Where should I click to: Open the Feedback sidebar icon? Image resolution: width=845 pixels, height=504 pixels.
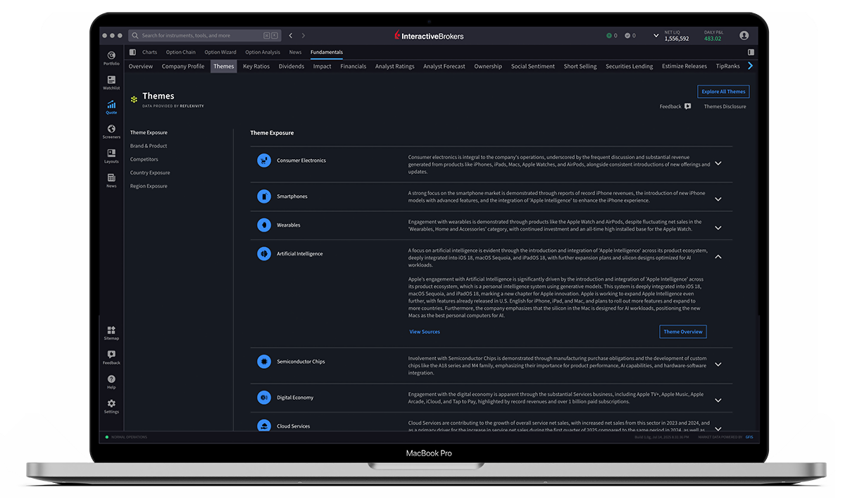(111, 358)
